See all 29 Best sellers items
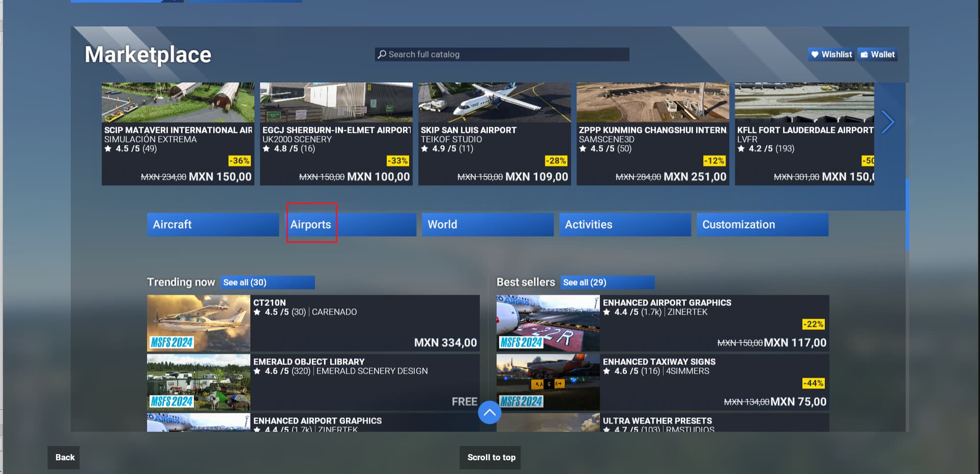 pyautogui.click(x=607, y=282)
